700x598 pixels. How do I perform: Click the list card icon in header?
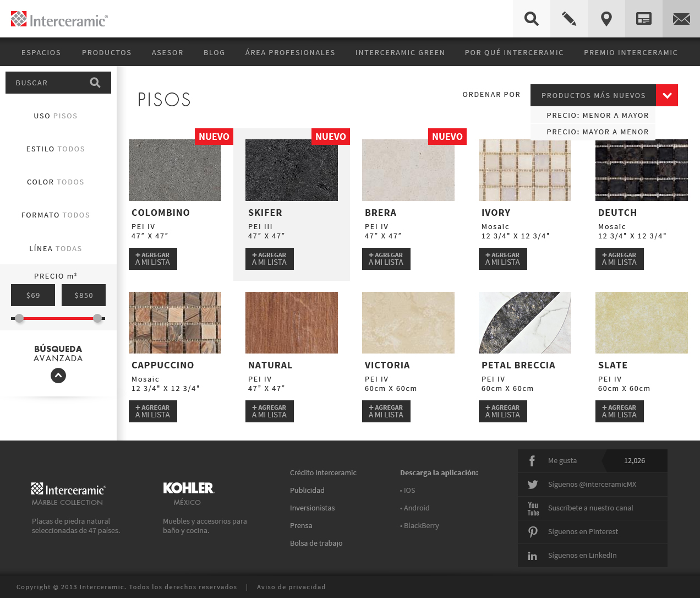(x=643, y=19)
